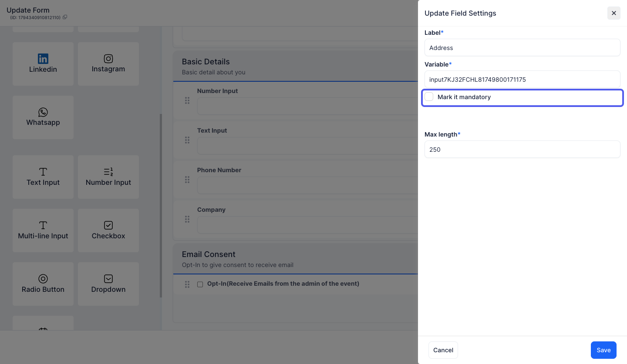Click the LinkedIn logo icon
Image resolution: width=627 pixels, height=364 pixels.
(43, 59)
